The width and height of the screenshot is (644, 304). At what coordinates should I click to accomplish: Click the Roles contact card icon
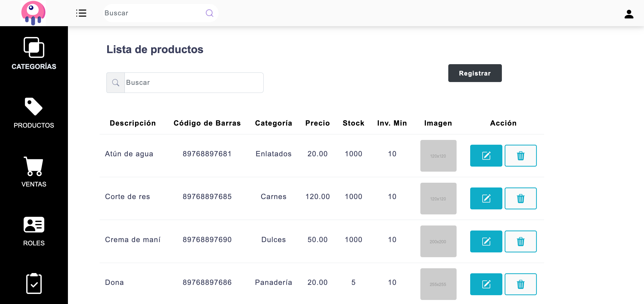coord(33,224)
